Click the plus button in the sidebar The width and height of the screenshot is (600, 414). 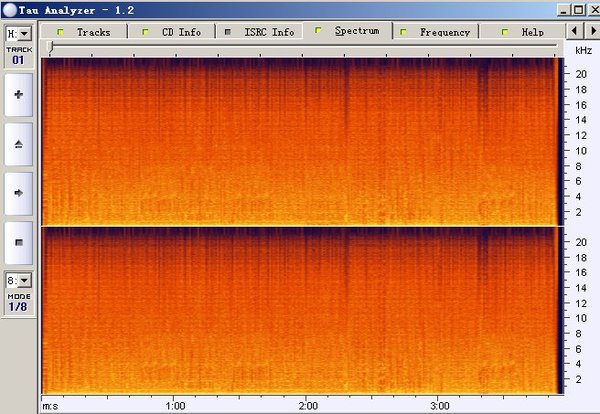pyautogui.click(x=19, y=95)
